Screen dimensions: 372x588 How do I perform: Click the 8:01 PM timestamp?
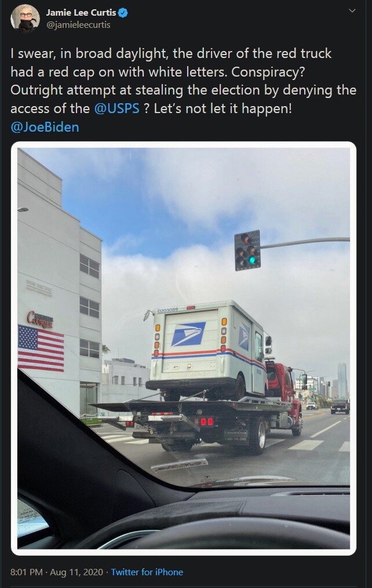[26, 572]
